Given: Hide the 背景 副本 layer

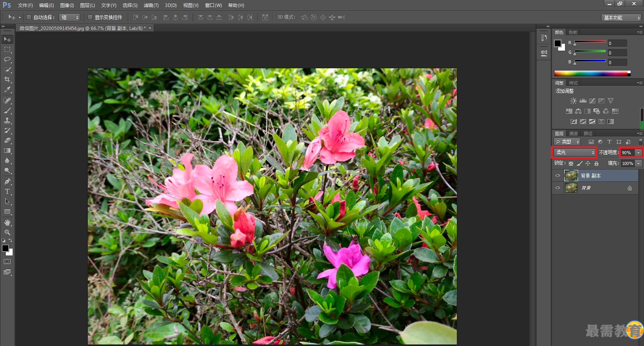Looking at the screenshot, I should point(558,176).
